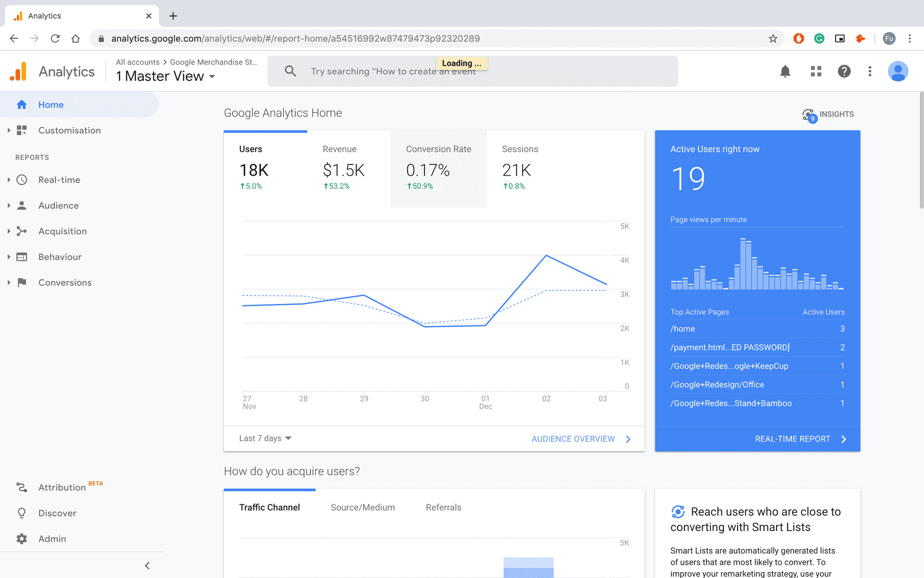Screen dimensions: 924x578
Task: Click the search magnifier icon
Action: (291, 71)
